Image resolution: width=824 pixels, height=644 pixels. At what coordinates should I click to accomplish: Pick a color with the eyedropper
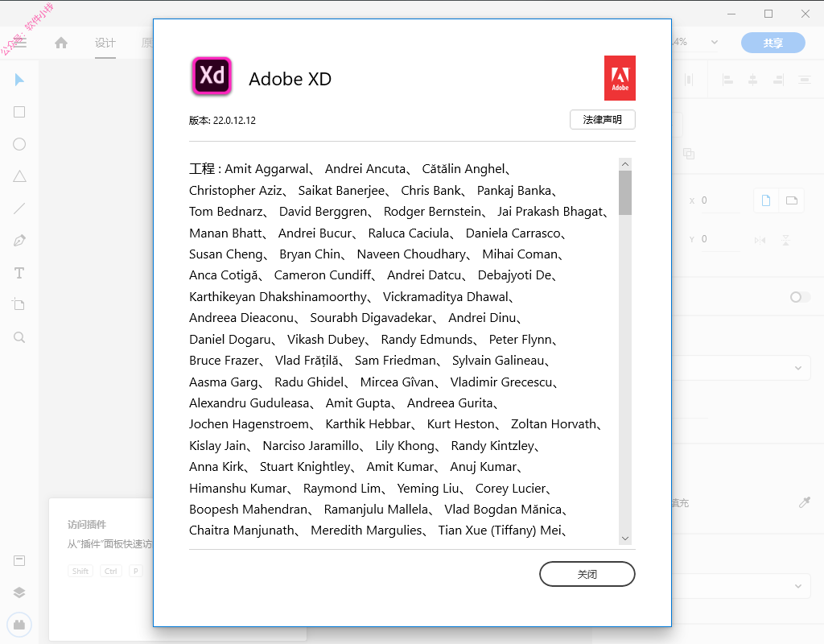pos(805,502)
